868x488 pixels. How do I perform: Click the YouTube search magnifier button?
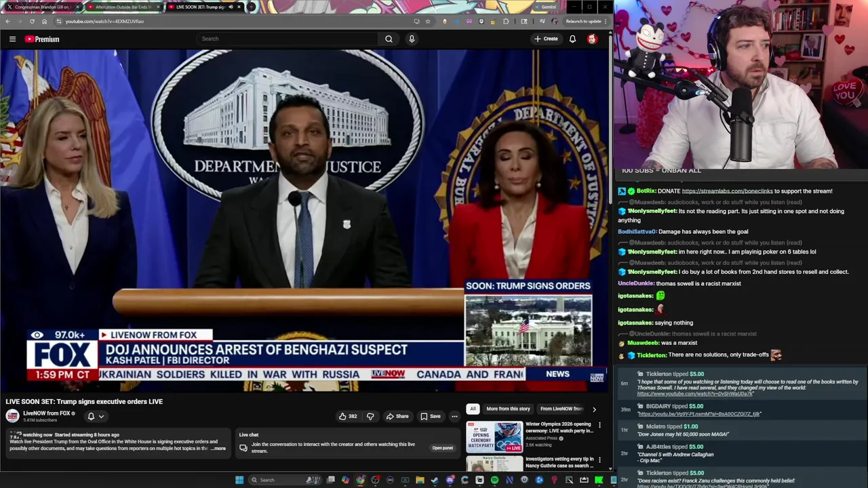pos(389,39)
